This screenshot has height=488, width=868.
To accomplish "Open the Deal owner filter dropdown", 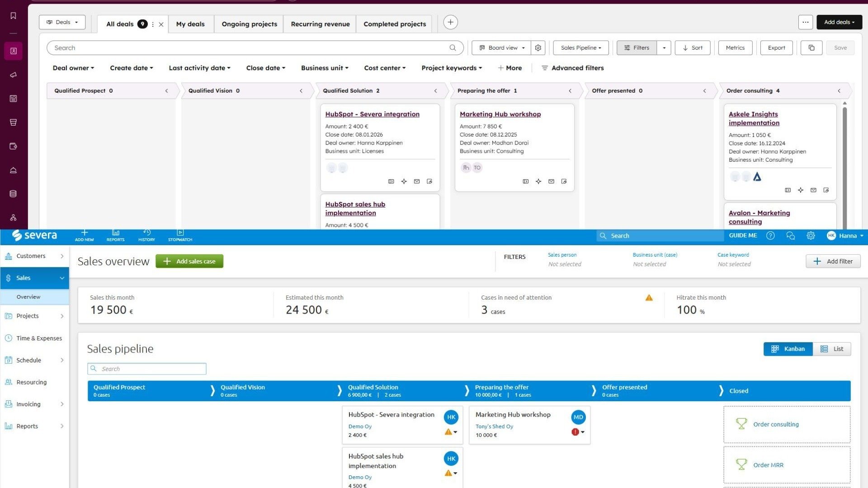I will point(73,68).
